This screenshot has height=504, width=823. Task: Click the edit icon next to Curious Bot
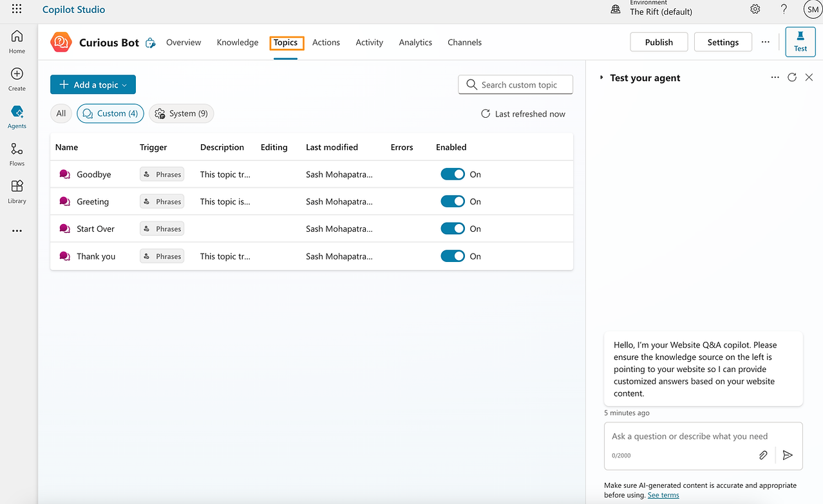(x=151, y=43)
